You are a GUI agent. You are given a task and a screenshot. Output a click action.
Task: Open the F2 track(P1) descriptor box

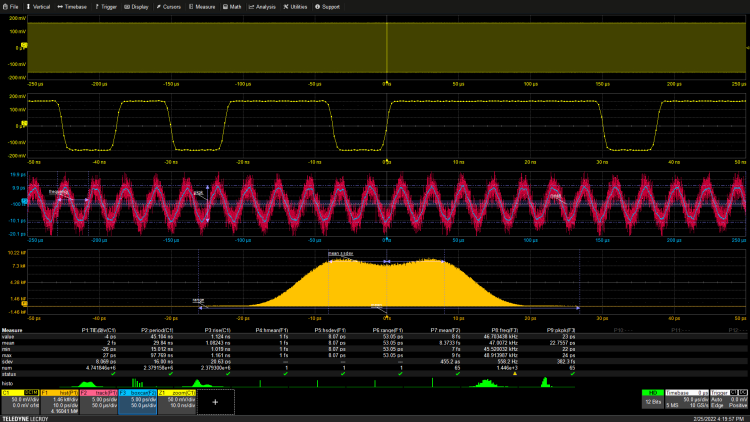[99, 402]
